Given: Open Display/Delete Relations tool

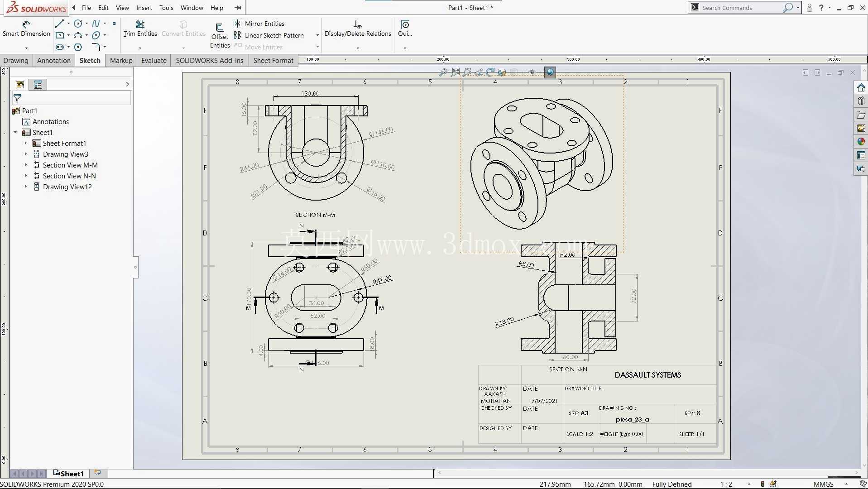Looking at the screenshot, I should [x=358, y=28].
